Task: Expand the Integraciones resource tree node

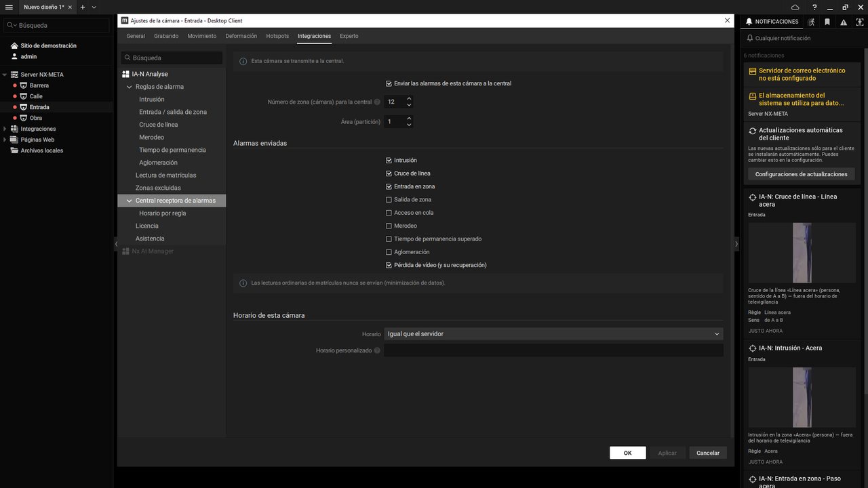Action: [x=5, y=129]
